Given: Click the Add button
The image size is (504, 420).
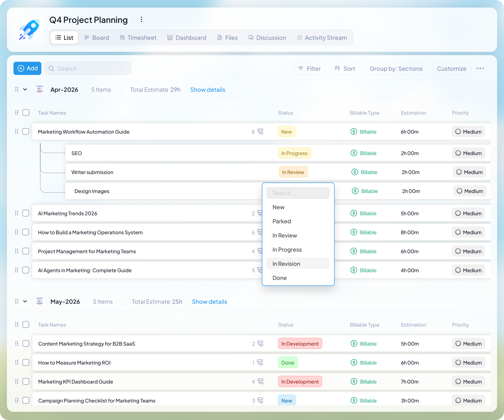Looking at the screenshot, I should 27,69.
